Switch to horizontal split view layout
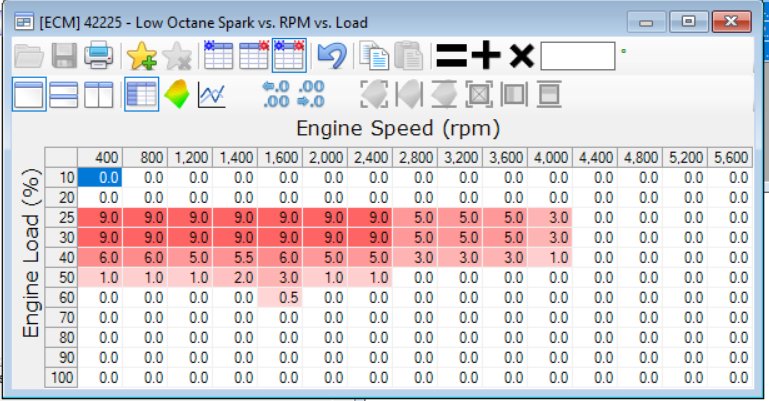Image resolution: width=769 pixels, height=401 pixels. pyautogui.click(x=64, y=95)
